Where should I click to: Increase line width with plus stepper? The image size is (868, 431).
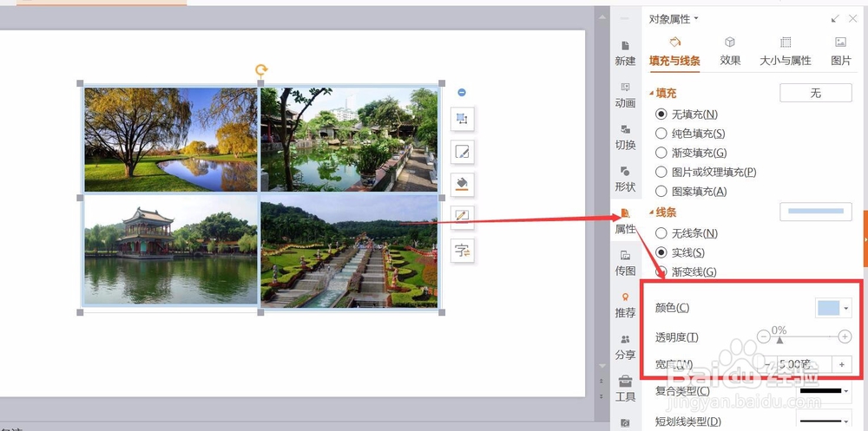[842, 364]
